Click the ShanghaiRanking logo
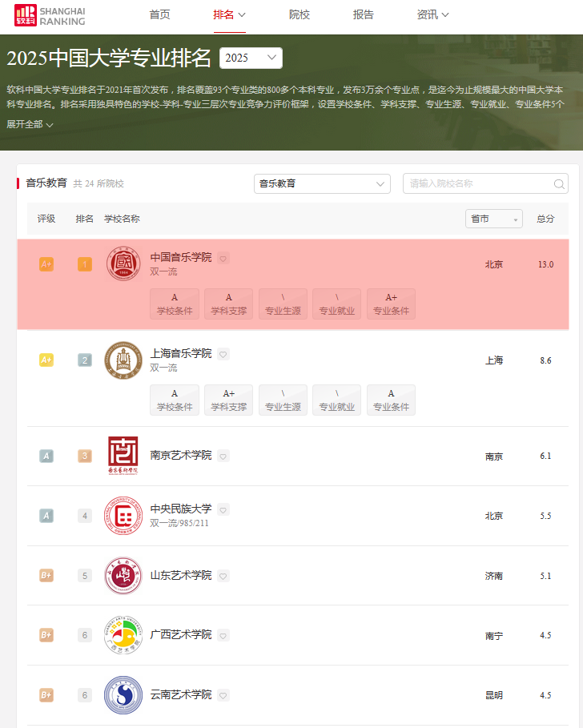Viewport: 583px width, 728px height. click(50, 15)
